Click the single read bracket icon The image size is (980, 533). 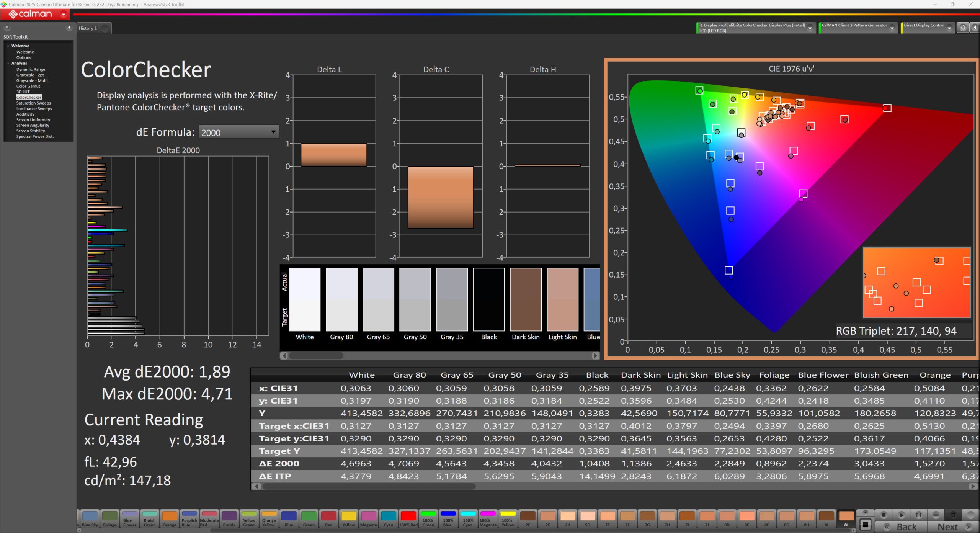pos(918,515)
